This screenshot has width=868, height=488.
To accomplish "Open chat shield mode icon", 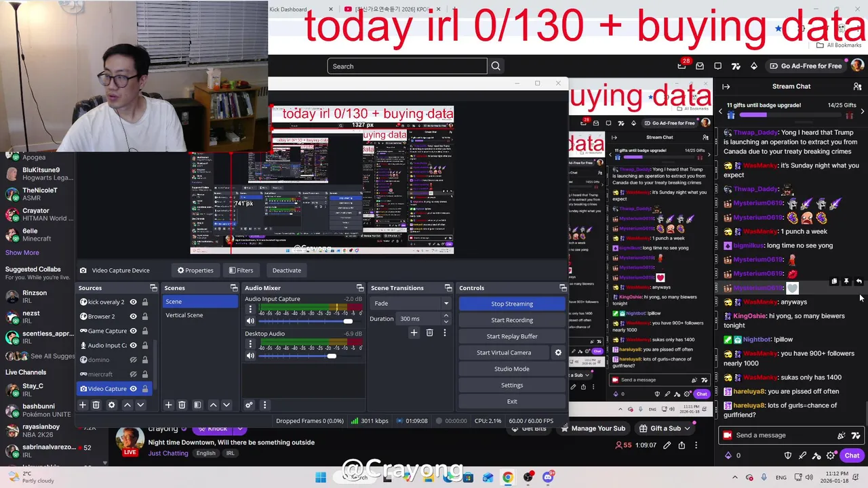I will point(788,455).
